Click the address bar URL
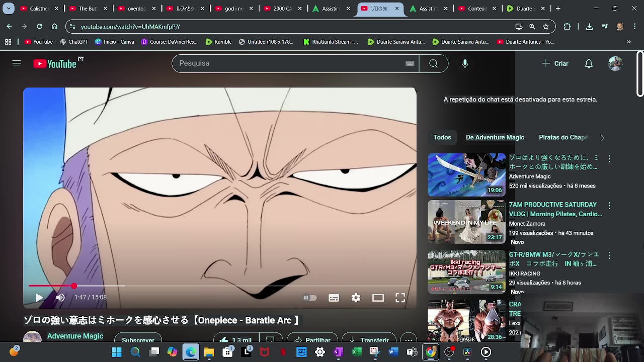The height and width of the screenshot is (362, 644). 130,27
